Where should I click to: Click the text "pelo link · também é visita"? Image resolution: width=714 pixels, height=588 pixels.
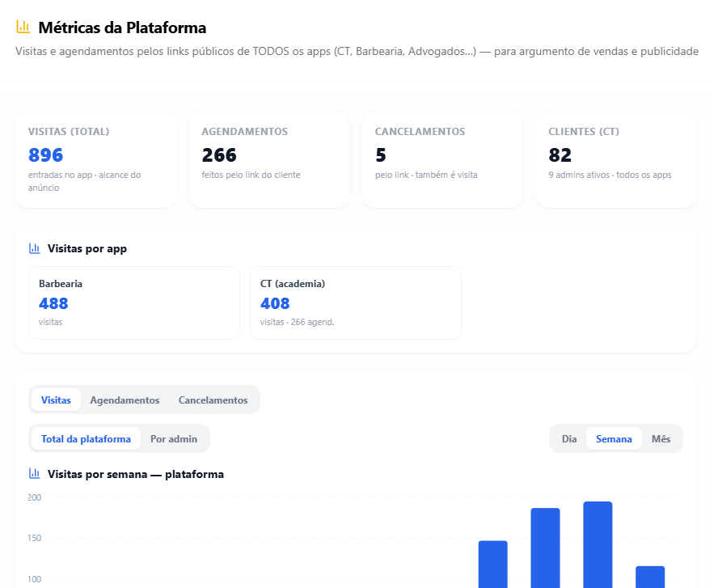[x=426, y=175]
